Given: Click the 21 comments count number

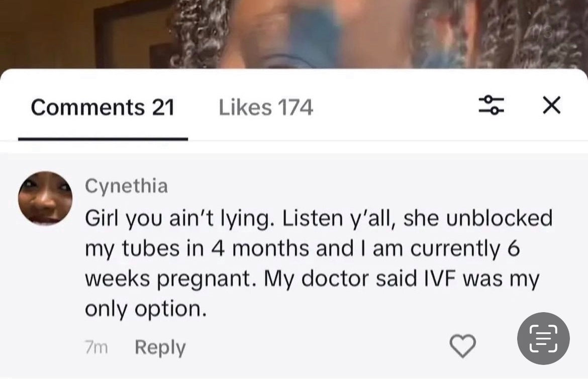Looking at the screenshot, I should pos(163,108).
